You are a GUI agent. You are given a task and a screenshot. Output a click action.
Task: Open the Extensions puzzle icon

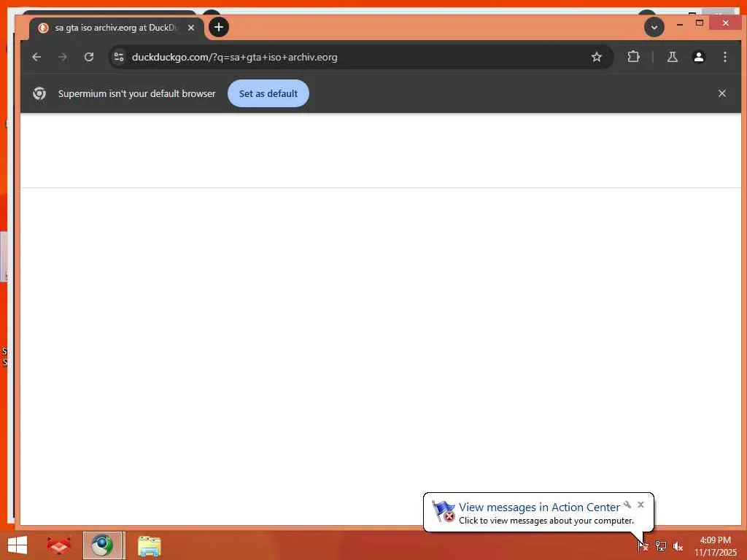(x=633, y=57)
